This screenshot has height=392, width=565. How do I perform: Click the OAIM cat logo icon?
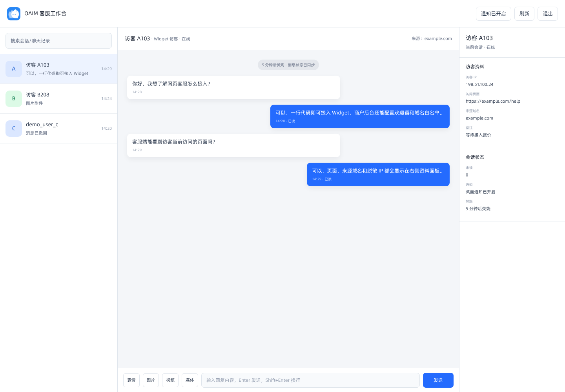click(14, 14)
